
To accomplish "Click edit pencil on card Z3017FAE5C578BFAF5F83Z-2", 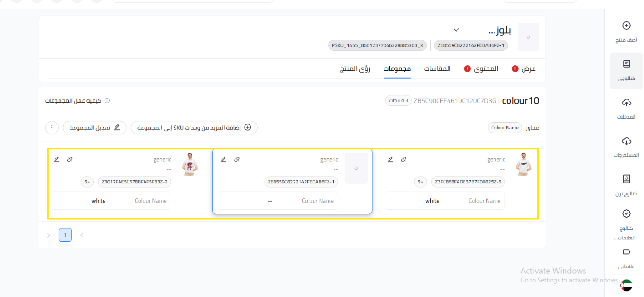I will click(57, 159).
